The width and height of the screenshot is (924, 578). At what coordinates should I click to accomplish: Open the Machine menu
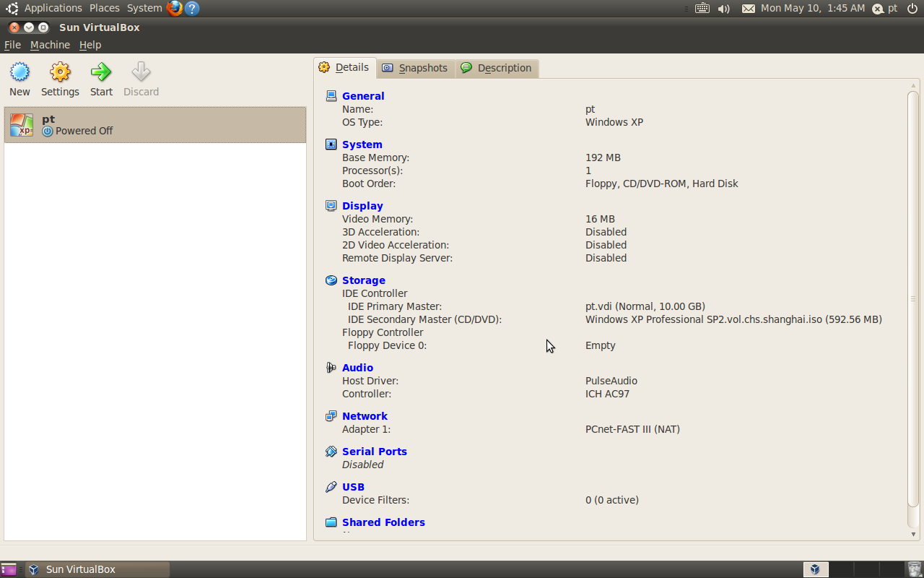(x=50, y=45)
